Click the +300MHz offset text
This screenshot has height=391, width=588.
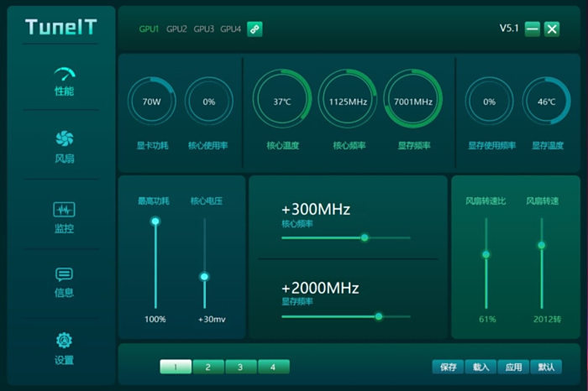coord(316,209)
